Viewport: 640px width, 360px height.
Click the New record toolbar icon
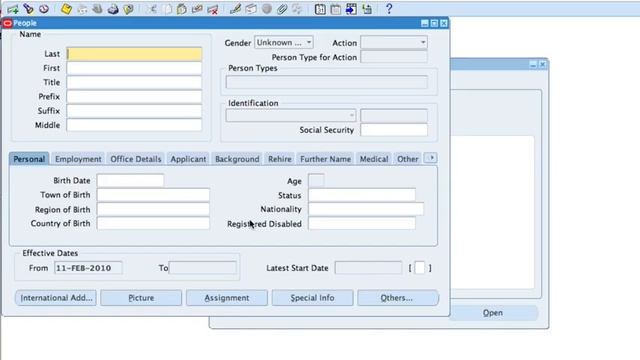tap(13, 9)
